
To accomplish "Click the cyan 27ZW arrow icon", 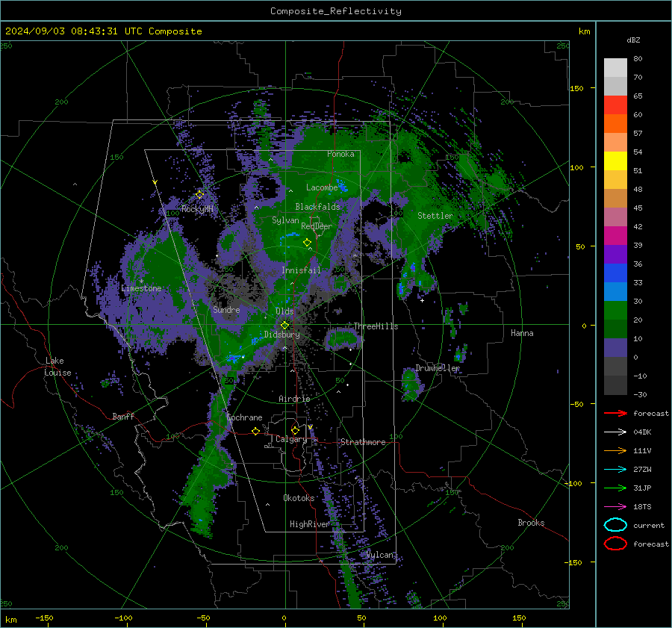I will [615, 470].
